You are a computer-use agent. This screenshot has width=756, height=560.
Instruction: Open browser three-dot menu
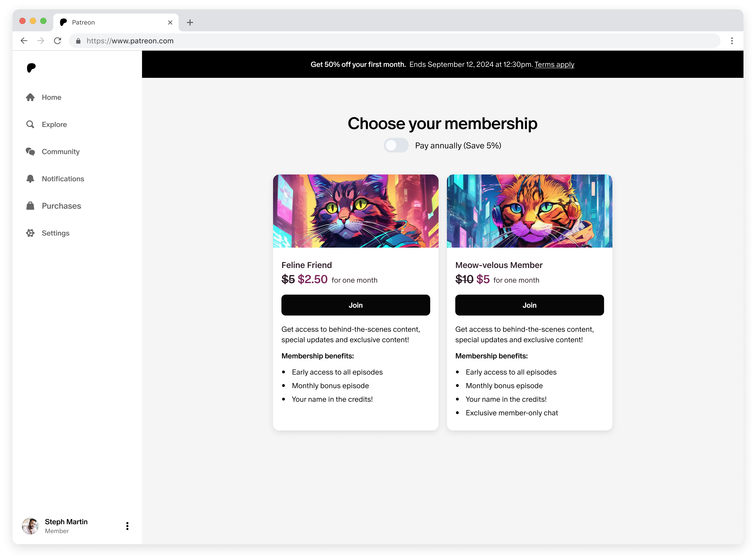(x=732, y=41)
